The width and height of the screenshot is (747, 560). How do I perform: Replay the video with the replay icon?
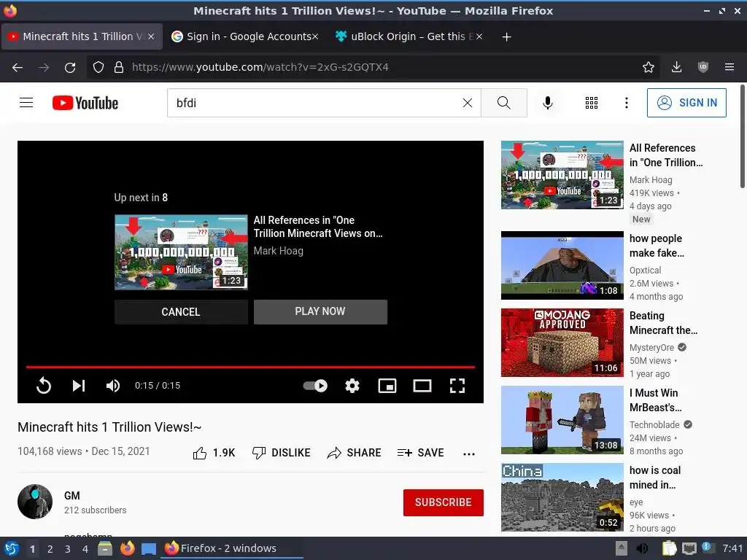[43, 385]
